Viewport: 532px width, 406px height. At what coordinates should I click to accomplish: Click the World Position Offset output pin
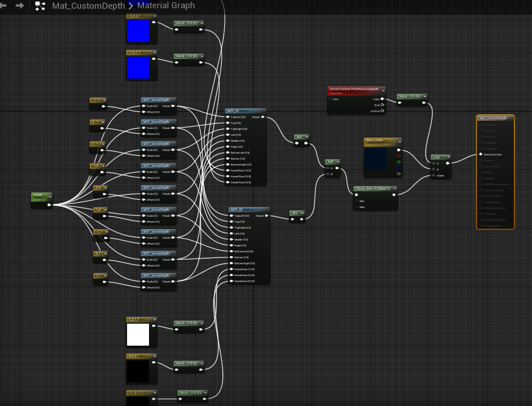click(481, 184)
